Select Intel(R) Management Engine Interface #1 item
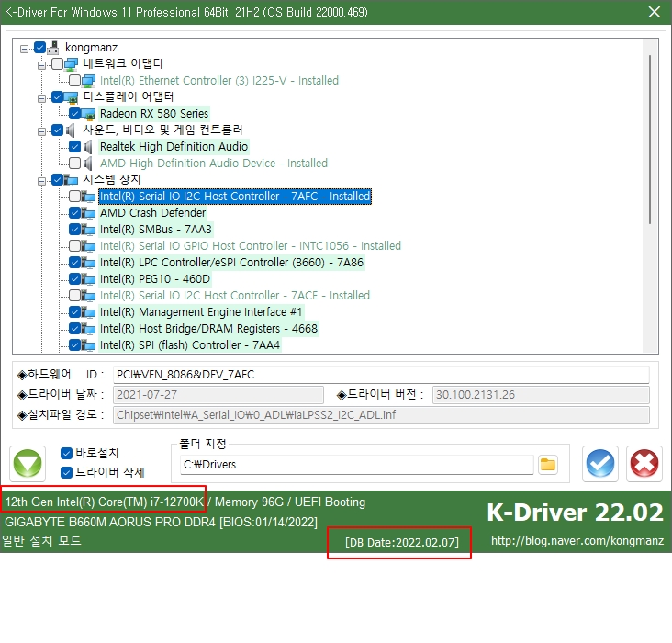 tap(201, 311)
